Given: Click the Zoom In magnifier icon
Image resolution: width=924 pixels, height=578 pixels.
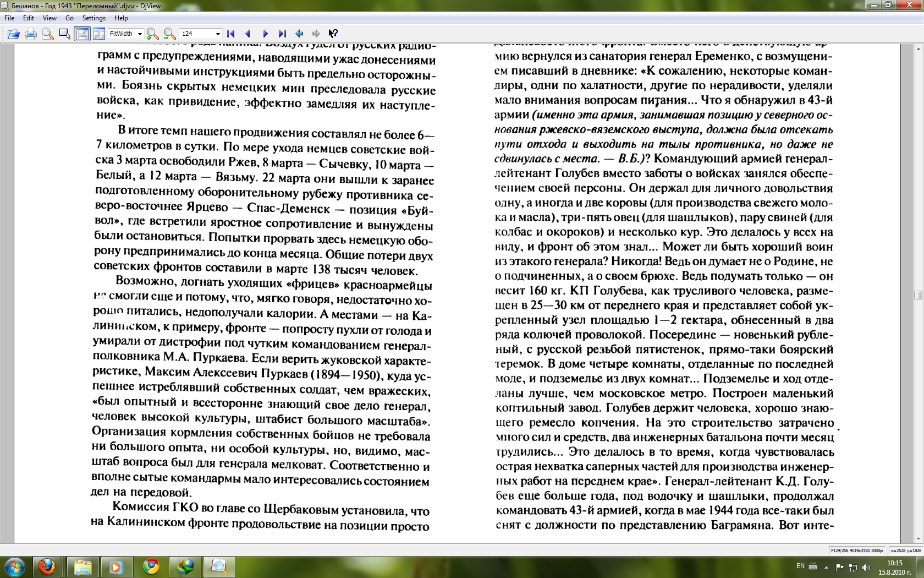Looking at the screenshot, I should coord(152,34).
